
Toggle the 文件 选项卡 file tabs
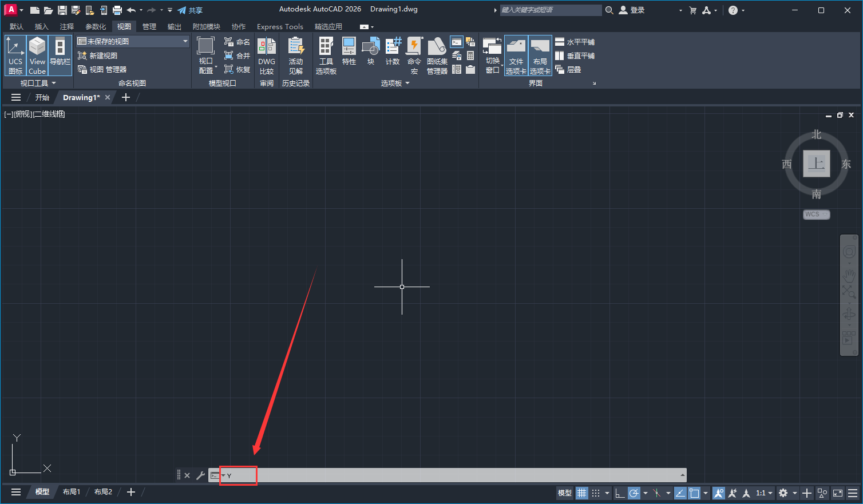tap(516, 55)
